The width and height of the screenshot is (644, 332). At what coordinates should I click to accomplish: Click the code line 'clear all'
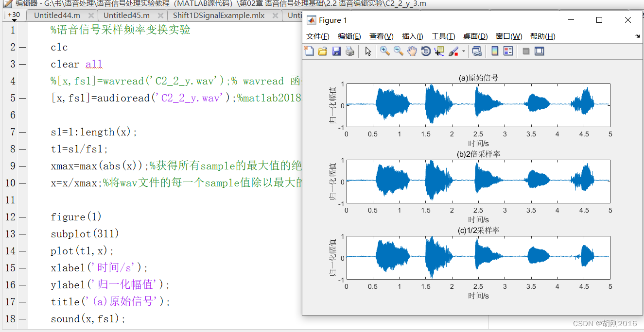click(77, 64)
